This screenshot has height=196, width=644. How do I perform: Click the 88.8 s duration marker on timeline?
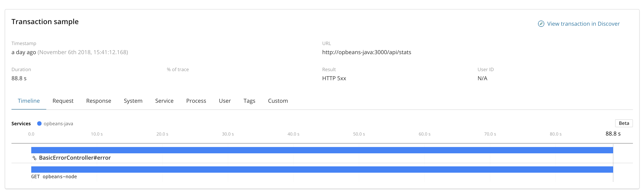[613, 134]
